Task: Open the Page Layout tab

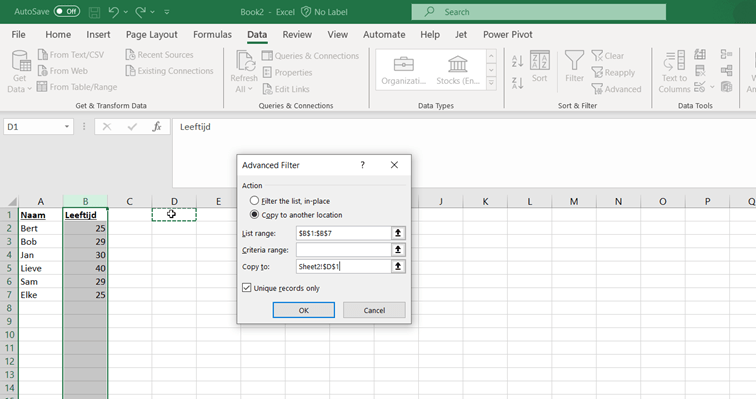Action: [151, 35]
